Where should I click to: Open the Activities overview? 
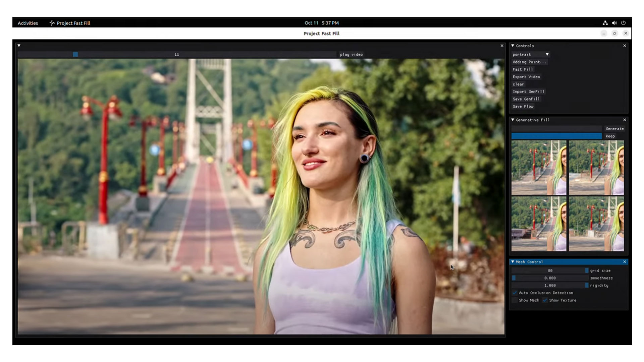(28, 23)
